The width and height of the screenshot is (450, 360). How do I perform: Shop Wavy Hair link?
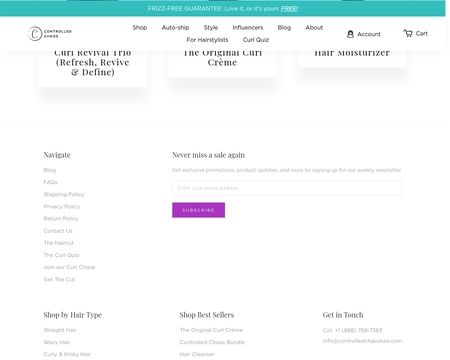click(57, 342)
